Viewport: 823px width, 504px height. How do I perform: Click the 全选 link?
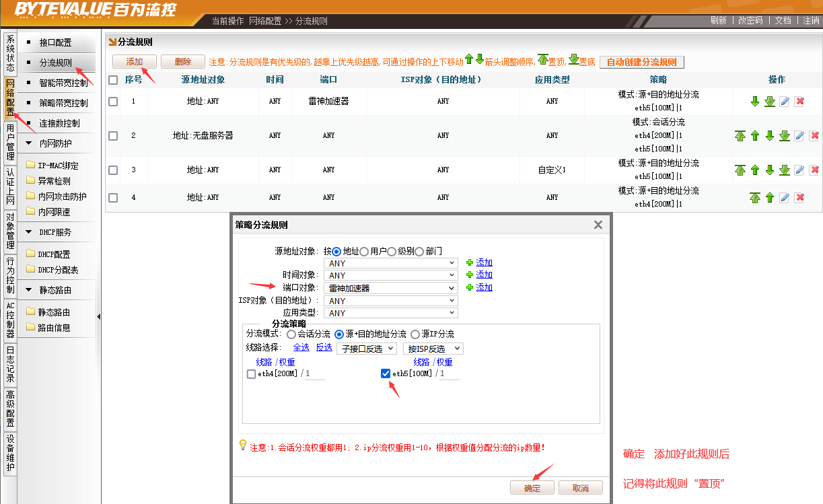pos(301,348)
